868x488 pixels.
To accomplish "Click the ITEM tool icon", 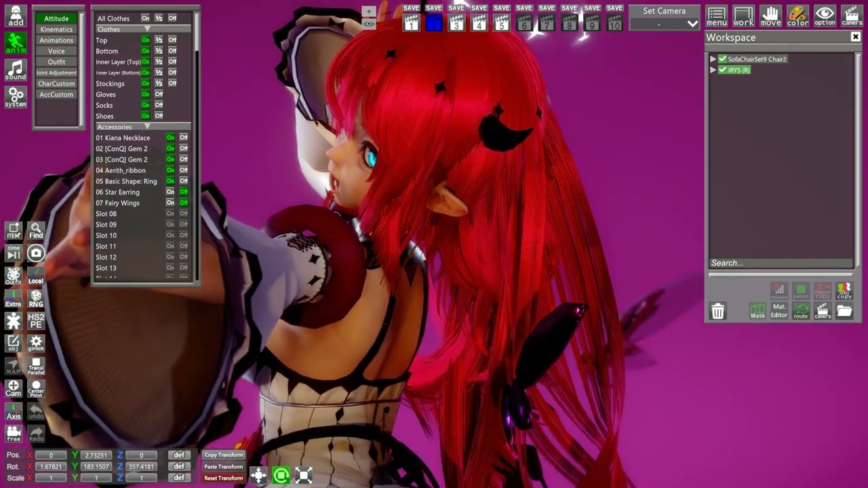I will 14,231.
